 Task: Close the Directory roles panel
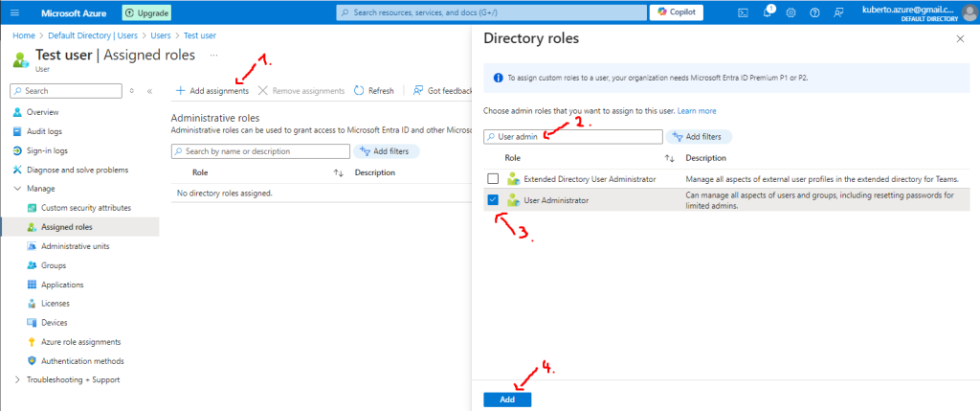(961, 38)
